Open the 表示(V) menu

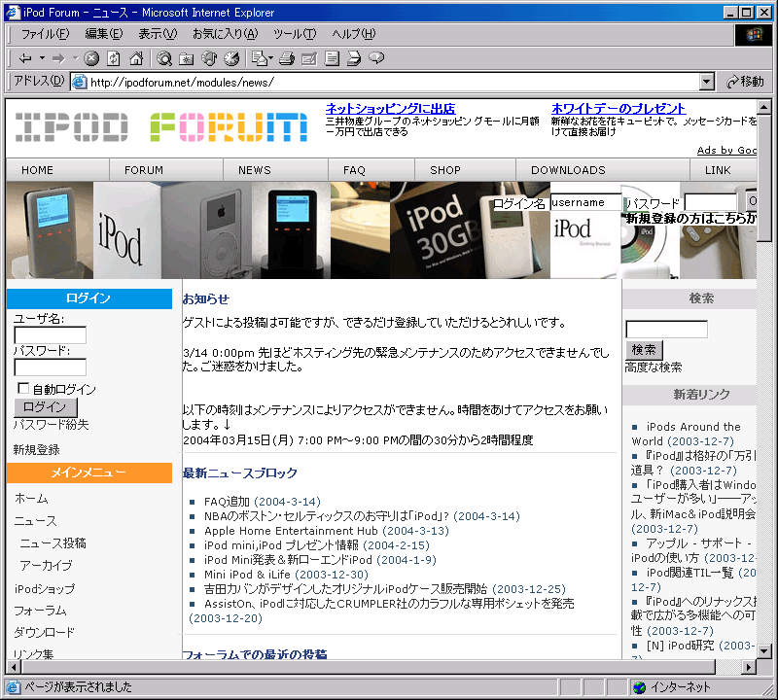pyautogui.click(x=158, y=34)
